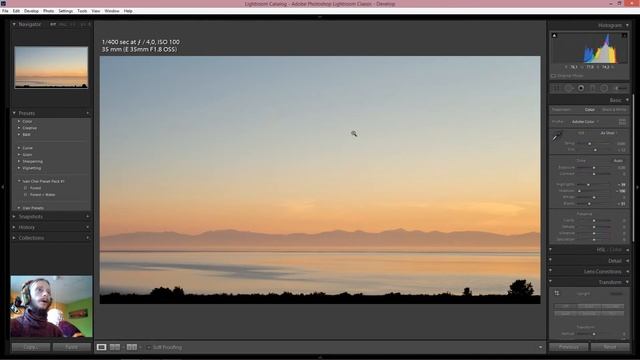640x360 pixels.
Task: Expand the Collections panel
Action: (14, 238)
